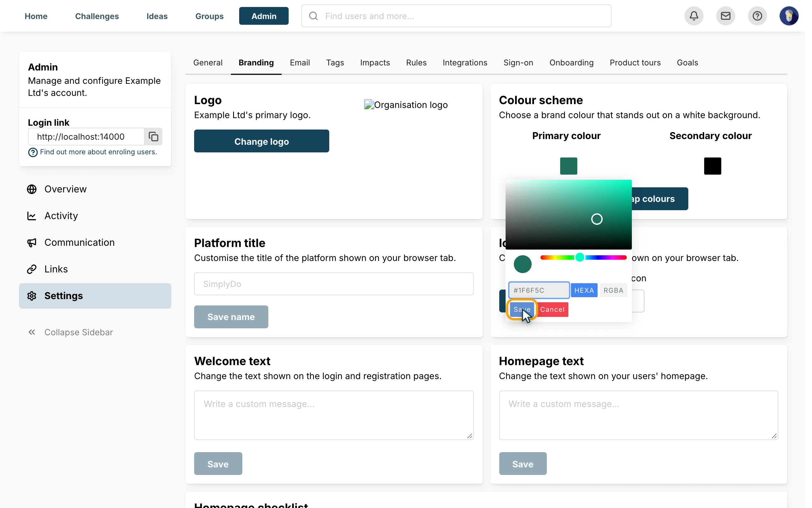This screenshot has height=508, width=812.
Task: Click the Change logo button
Action: [261, 141]
